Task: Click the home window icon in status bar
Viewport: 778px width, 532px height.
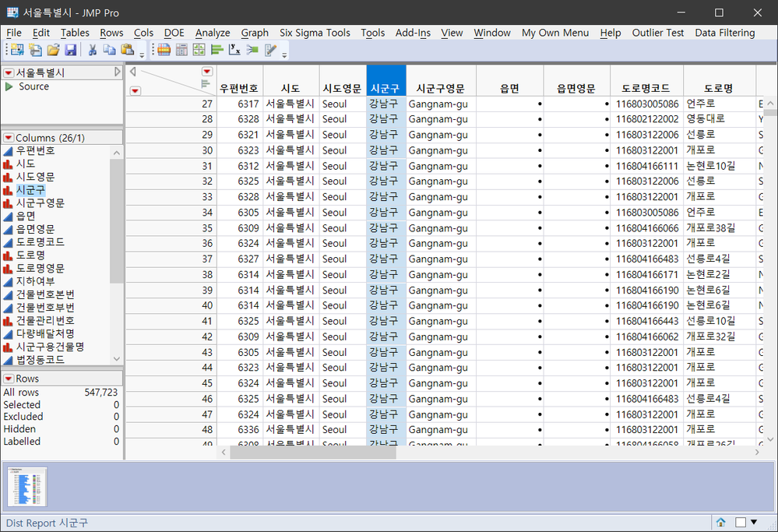Action: pos(721,523)
